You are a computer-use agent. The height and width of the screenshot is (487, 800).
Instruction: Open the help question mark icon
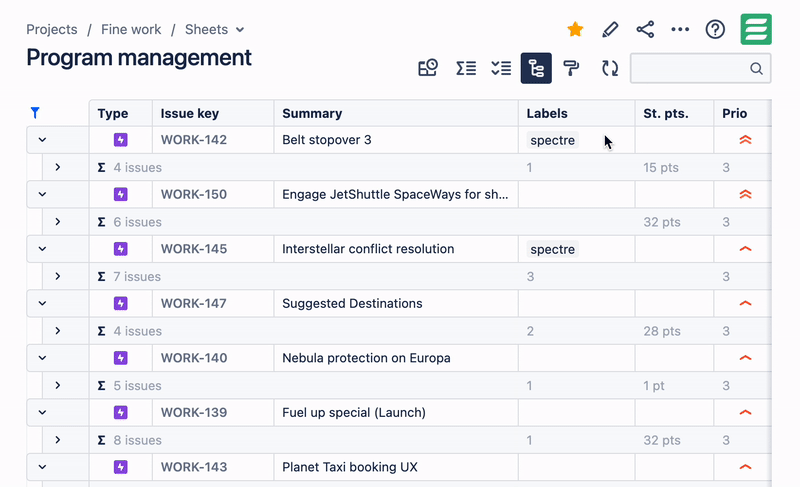click(715, 30)
